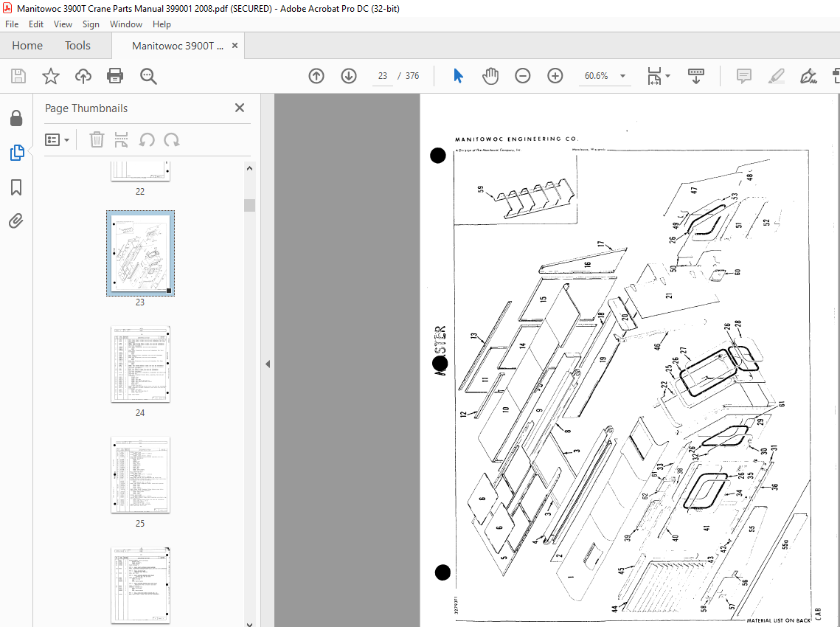
Task: Click the Page Thumbnails panel title
Action: point(86,108)
